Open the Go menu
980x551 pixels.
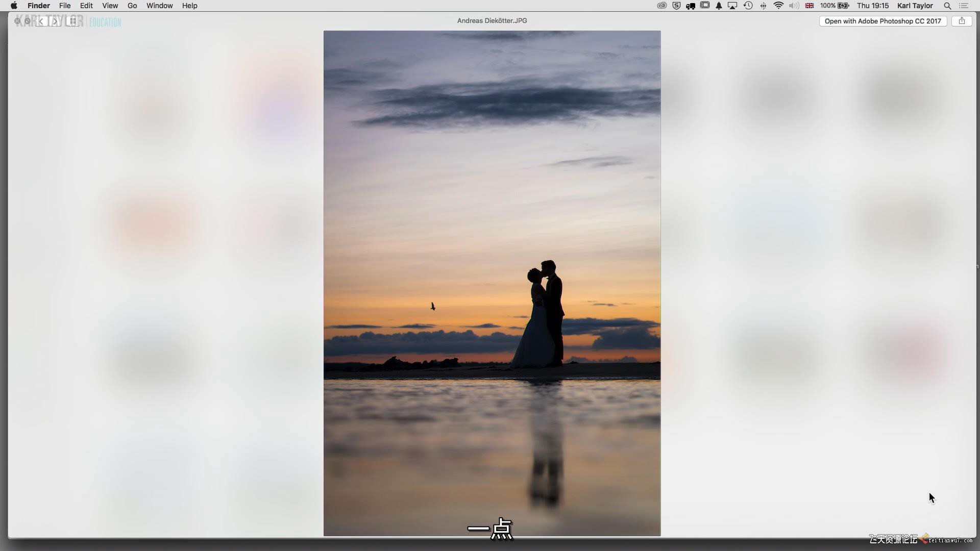pyautogui.click(x=132, y=6)
